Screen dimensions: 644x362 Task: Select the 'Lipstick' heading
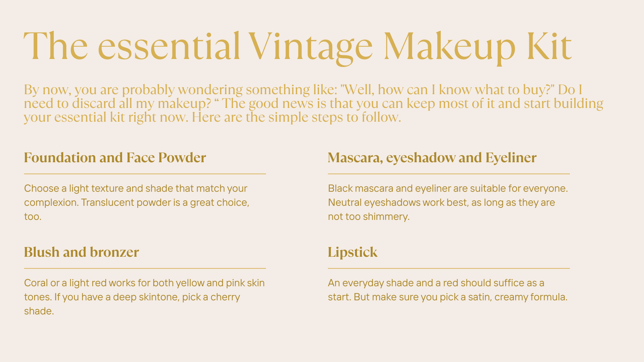tap(353, 252)
